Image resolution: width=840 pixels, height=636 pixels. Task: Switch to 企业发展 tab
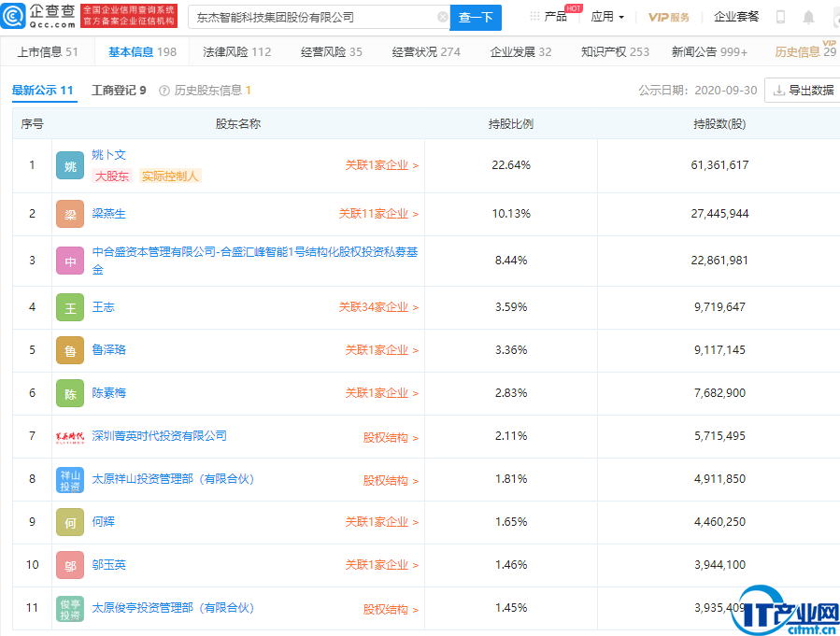tap(520, 52)
